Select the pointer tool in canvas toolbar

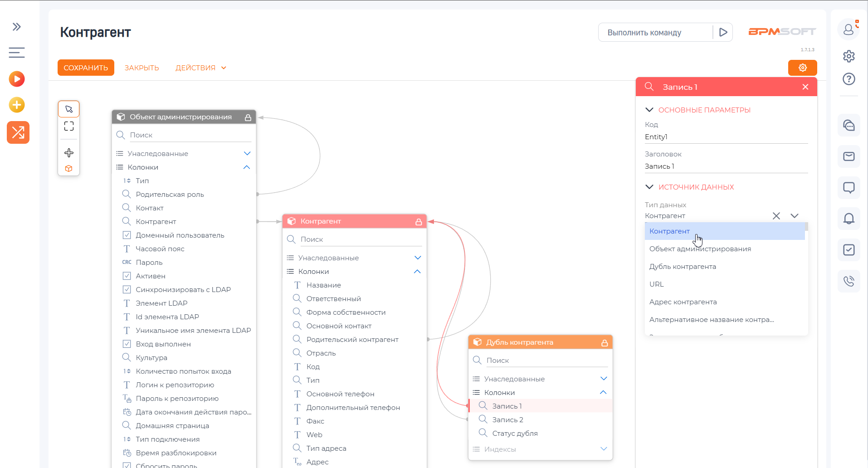(x=69, y=109)
